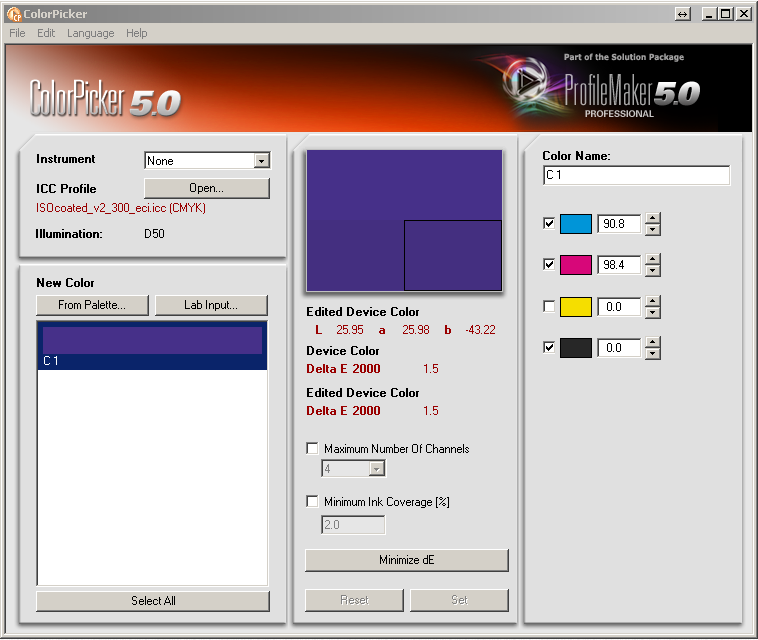Decrease cyan value with down arrow
This screenshot has width=758, height=640.
[x=653, y=229]
